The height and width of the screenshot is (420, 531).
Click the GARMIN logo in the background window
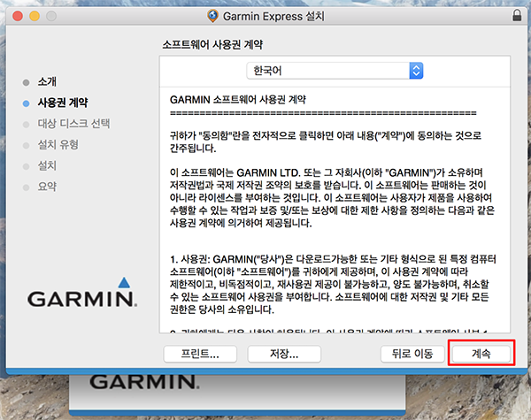click(x=144, y=381)
